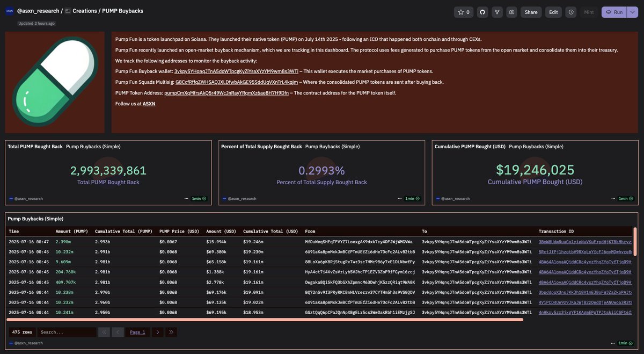Click the pill image thumbnail
This screenshot has height=354, width=644.
[54, 82]
